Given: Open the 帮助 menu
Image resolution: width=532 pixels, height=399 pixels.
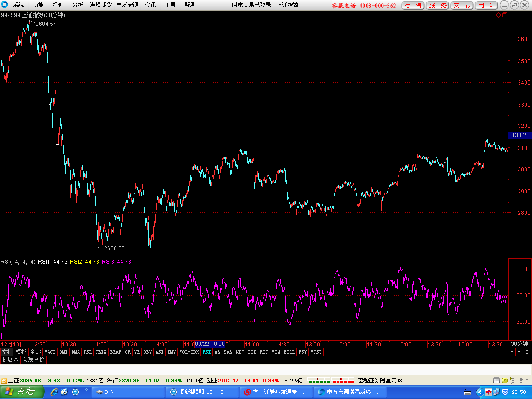Looking at the screenshot, I should [190, 5].
